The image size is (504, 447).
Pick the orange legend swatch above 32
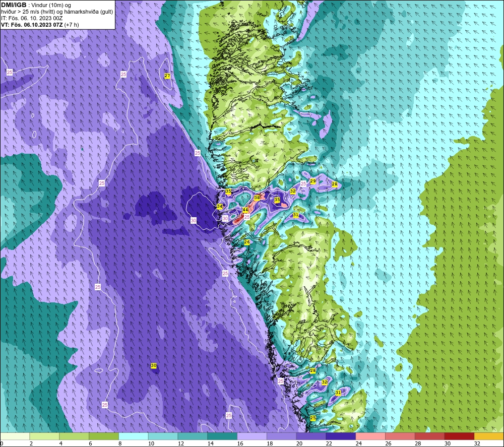tap(489, 436)
